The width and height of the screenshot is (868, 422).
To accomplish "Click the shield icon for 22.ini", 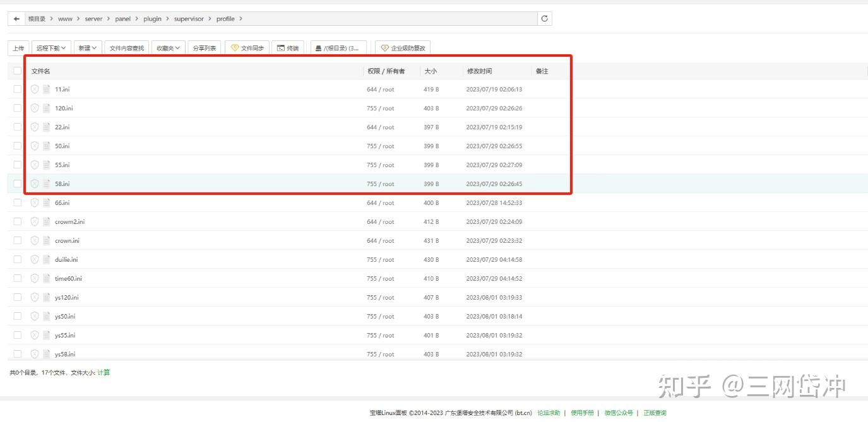I will pyautogui.click(x=35, y=127).
